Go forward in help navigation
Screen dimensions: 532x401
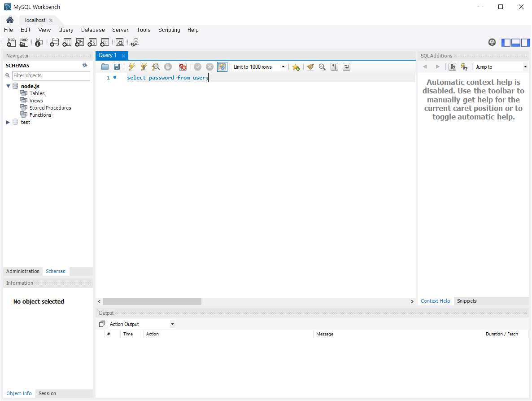point(437,67)
